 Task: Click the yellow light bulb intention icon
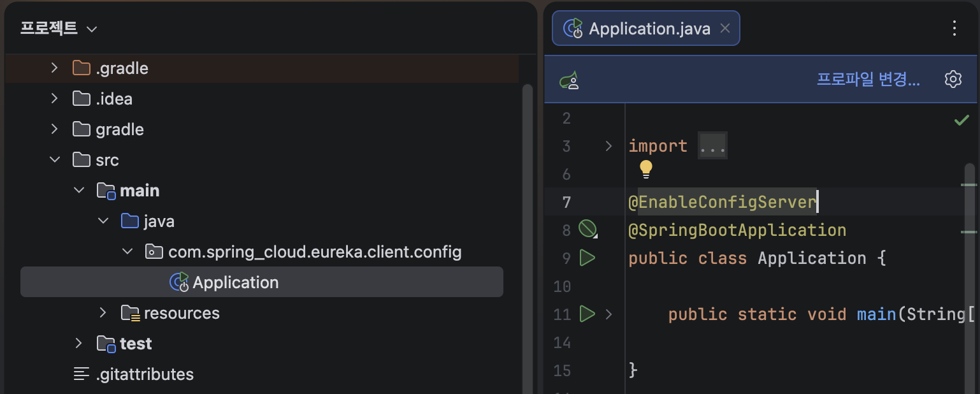tap(645, 169)
